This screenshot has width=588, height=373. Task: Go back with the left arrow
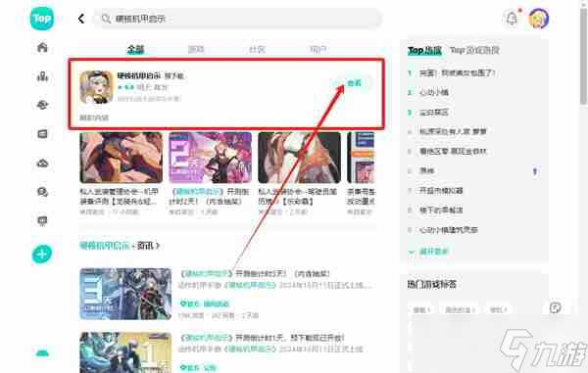[81, 19]
